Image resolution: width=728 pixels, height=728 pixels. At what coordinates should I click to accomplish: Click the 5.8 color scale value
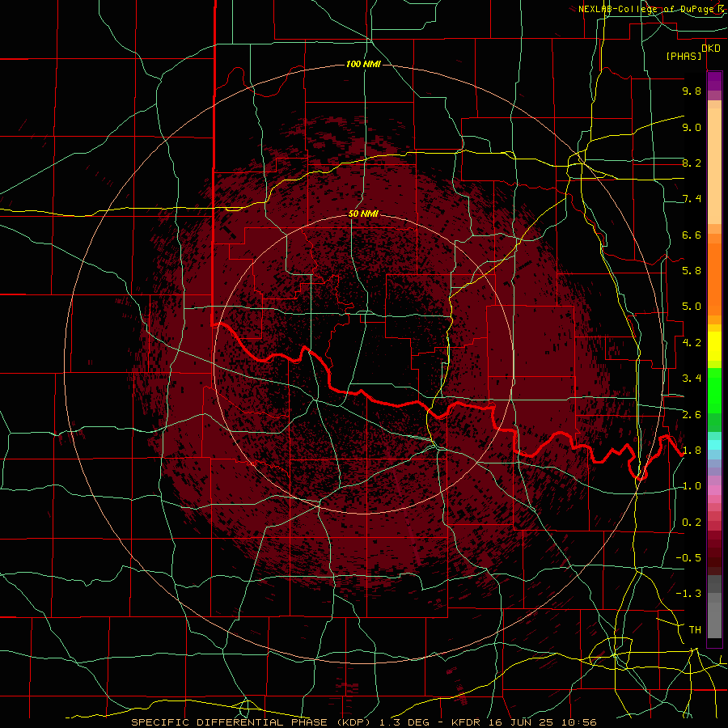[x=692, y=271]
